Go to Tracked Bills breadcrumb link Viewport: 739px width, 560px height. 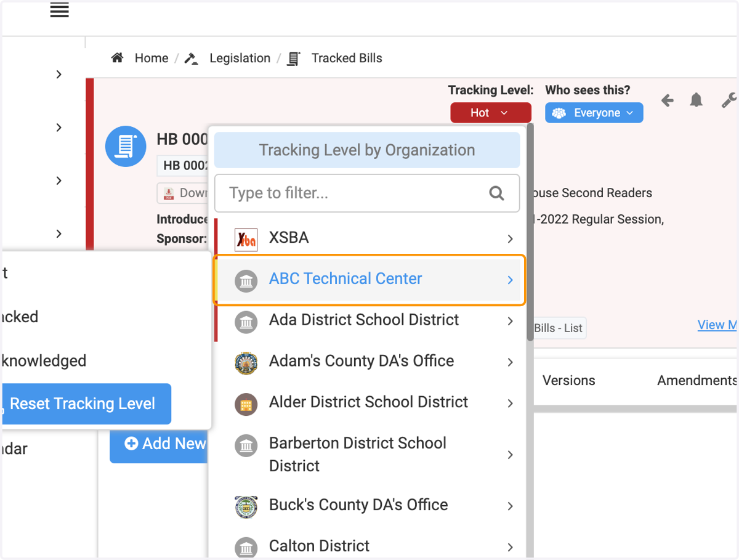pos(347,58)
